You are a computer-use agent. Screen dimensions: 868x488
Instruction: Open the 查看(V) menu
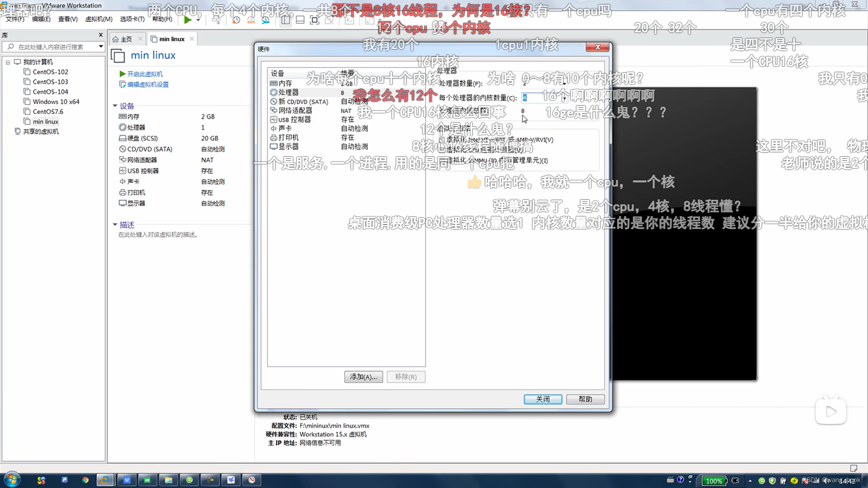pyautogui.click(x=68, y=19)
